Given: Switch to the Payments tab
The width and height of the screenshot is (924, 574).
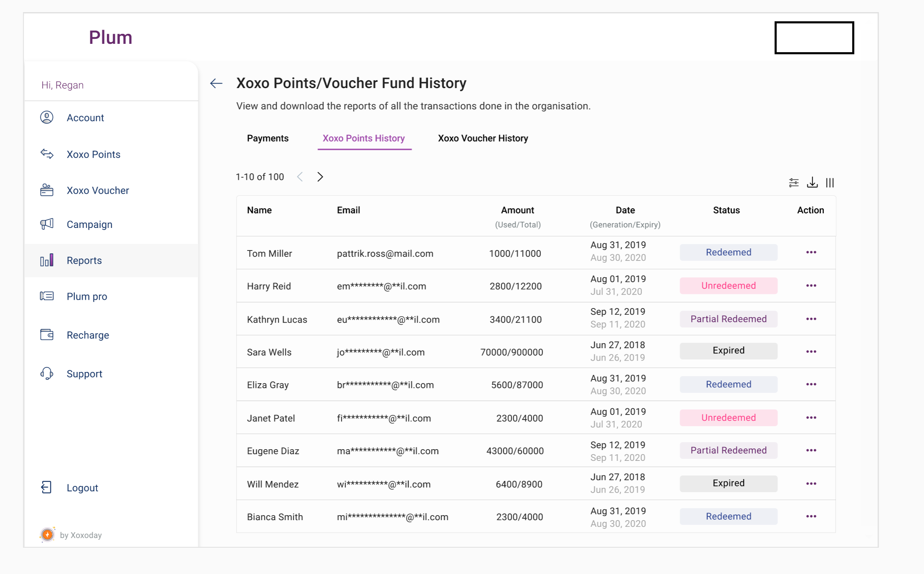Looking at the screenshot, I should click(268, 138).
